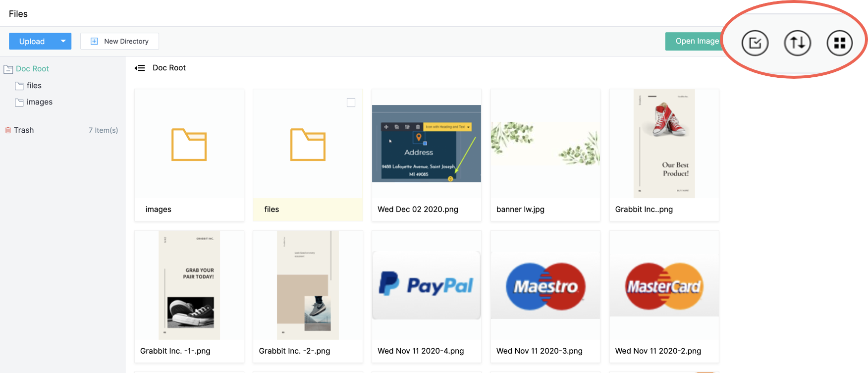Select files in the sidebar tree
This screenshot has width=868, height=373.
(34, 86)
